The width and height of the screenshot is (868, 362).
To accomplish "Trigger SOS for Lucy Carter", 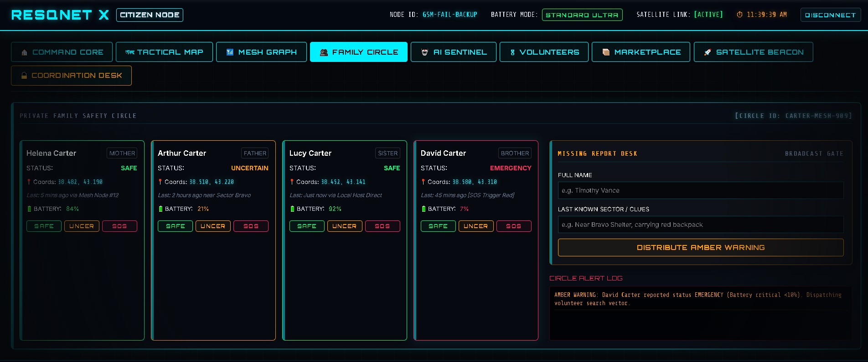I will [382, 226].
